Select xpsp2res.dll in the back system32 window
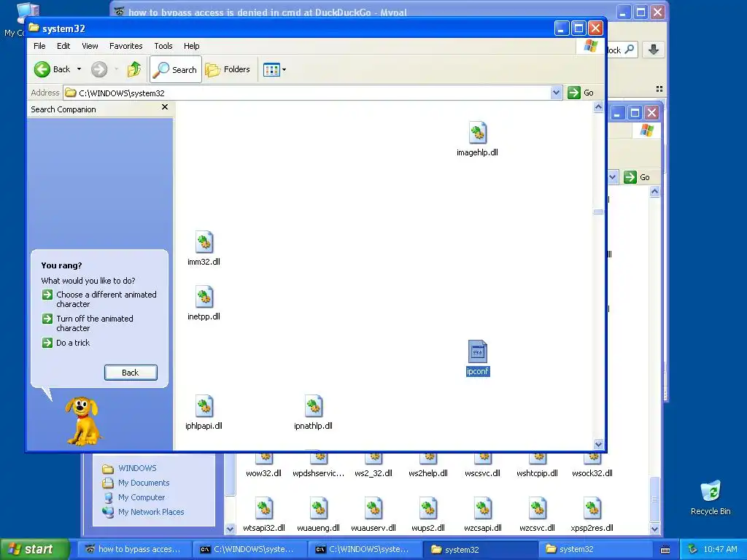747x560 pixels. 592,514
